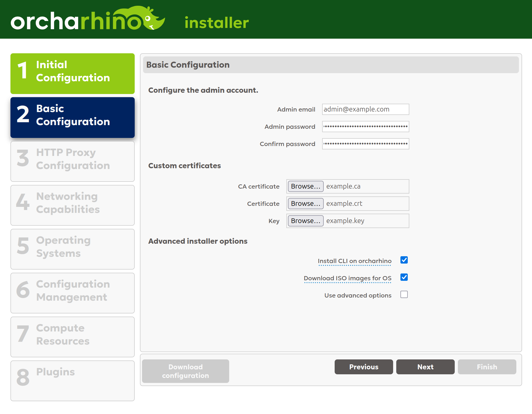Click the Download configuration button
The width and height of the screenshot is (532, 414).
click(x=185, y=371)
